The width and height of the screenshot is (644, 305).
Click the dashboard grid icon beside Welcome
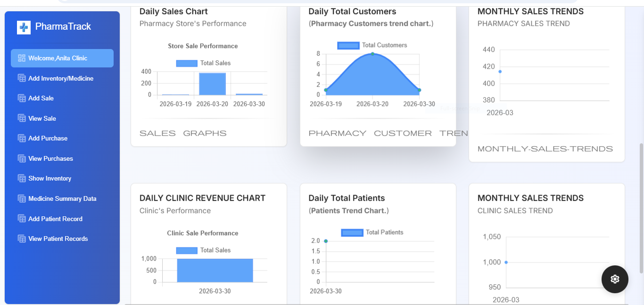[22, 58]
